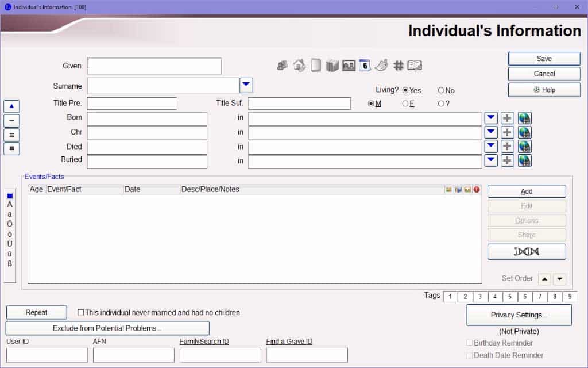This screenshot has height=368, width=588.
Task: Open the photo scrapbook icon
Action: (349, 66)
